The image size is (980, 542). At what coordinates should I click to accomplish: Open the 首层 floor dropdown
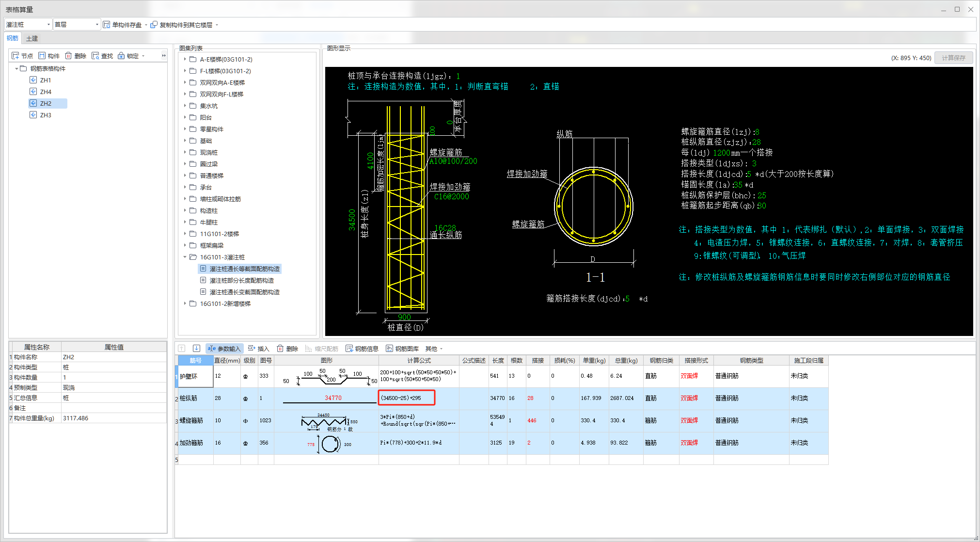pos(97,24)
